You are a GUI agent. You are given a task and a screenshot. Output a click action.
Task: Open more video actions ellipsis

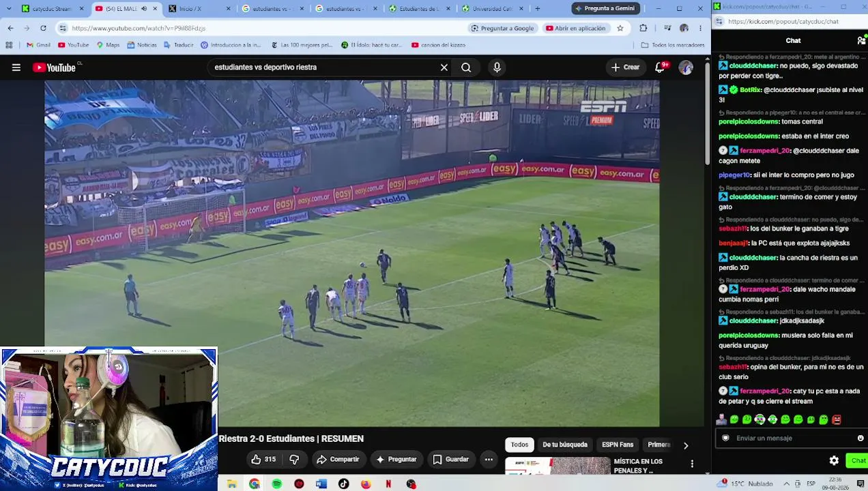489,460
